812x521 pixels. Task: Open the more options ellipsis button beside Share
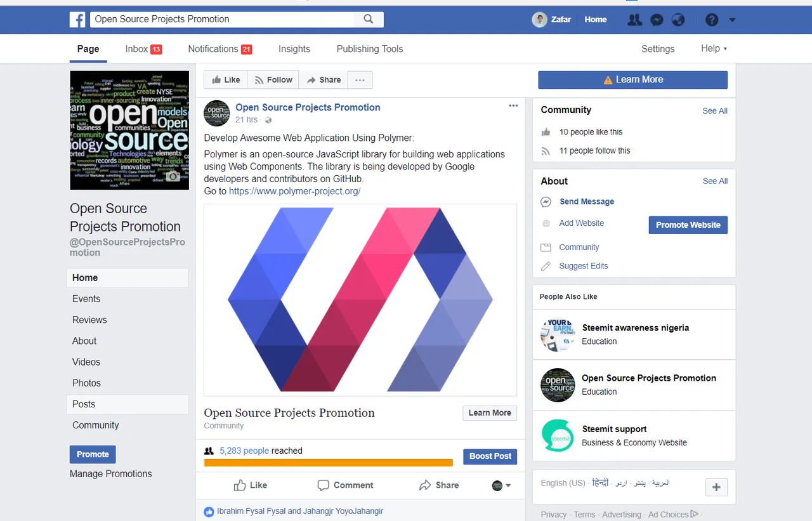coord(360,80)
